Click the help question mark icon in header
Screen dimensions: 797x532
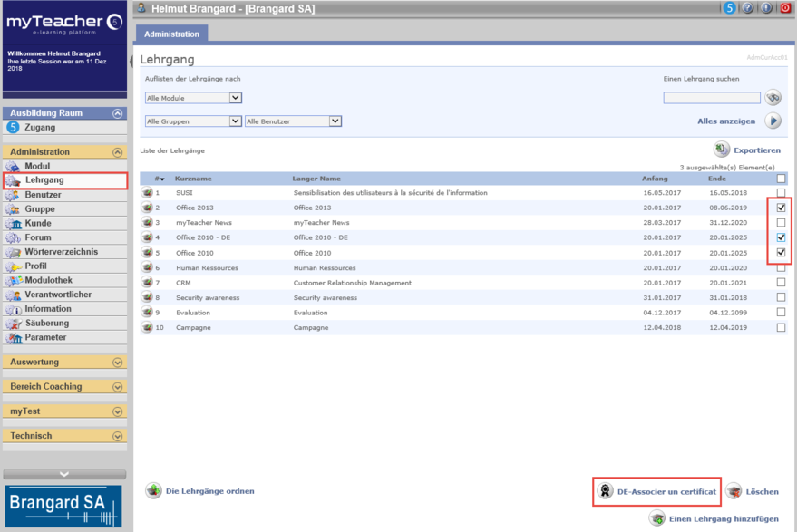(748, 8)
